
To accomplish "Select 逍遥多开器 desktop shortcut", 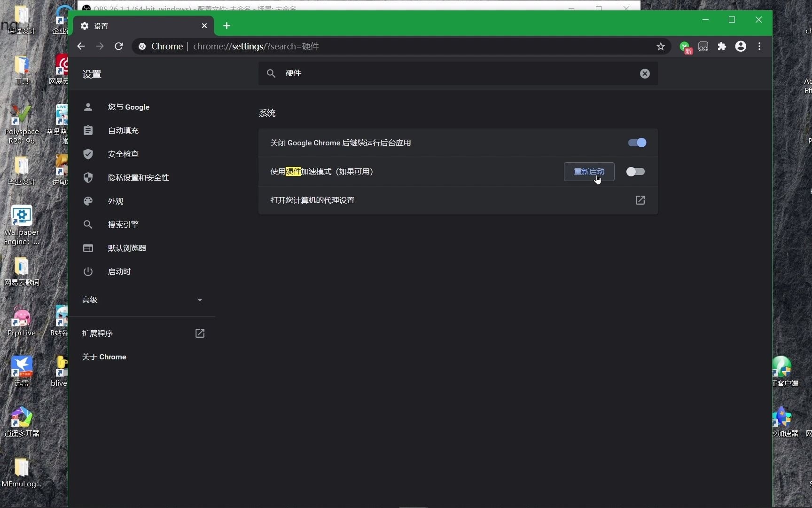I will [22, 422].
